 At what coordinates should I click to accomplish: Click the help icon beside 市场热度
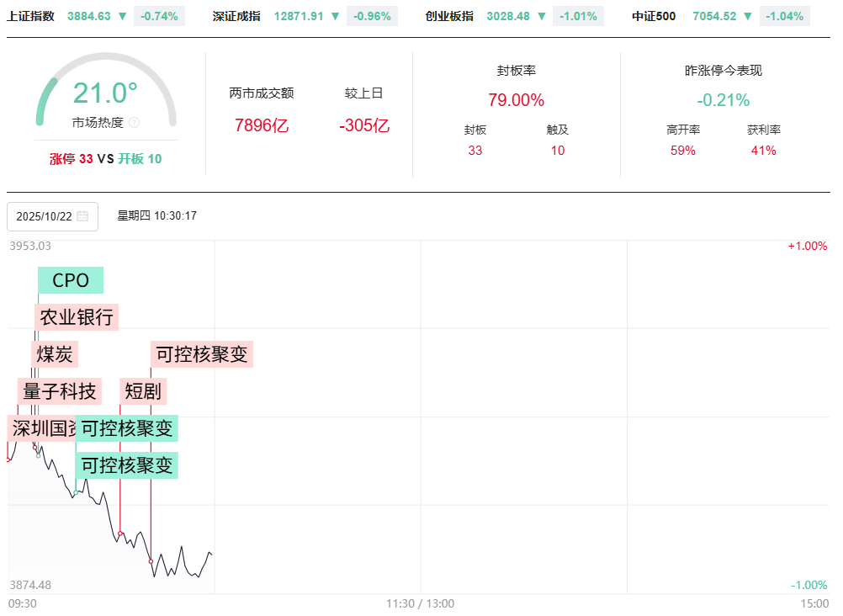(x=135, y=123)
